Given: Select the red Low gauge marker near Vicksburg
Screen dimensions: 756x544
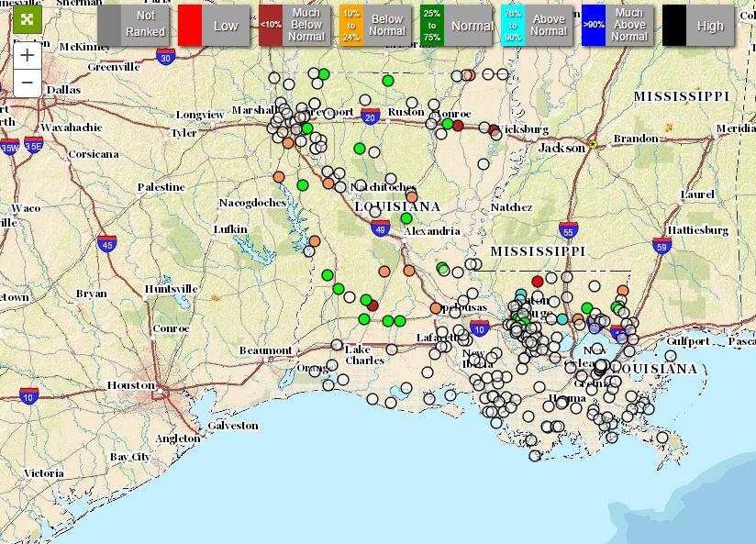Looking at the screenshot, I should [x=494, y=130].
